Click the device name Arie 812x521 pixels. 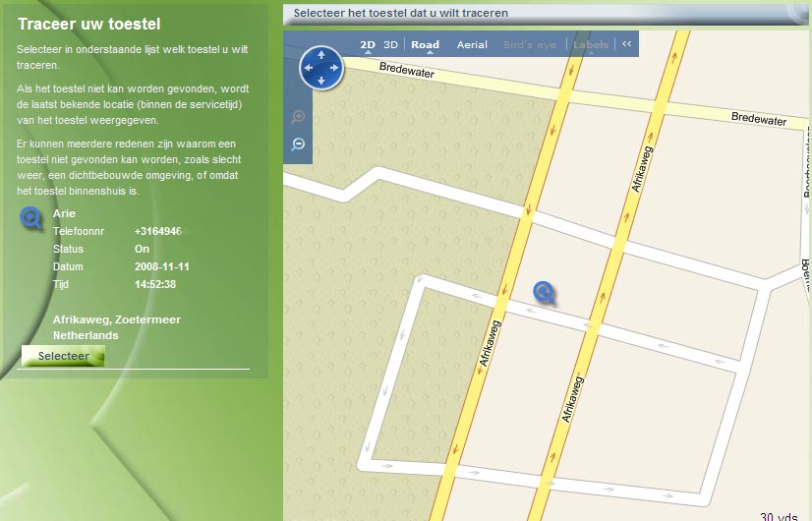64,213
